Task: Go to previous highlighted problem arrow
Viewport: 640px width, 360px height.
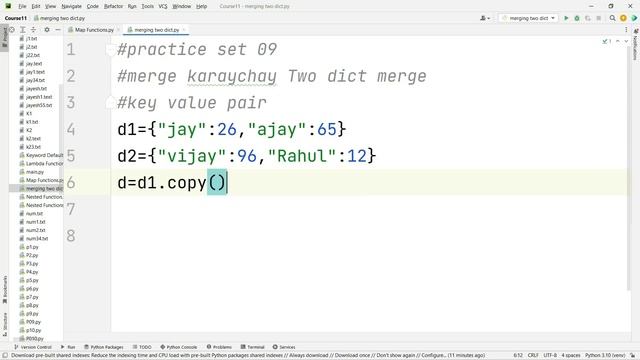Action: [x=618, y=41]
